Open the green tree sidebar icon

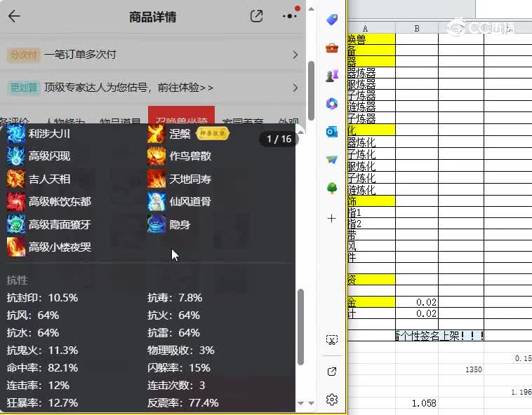pyautogui.click(x=332, y=188)
